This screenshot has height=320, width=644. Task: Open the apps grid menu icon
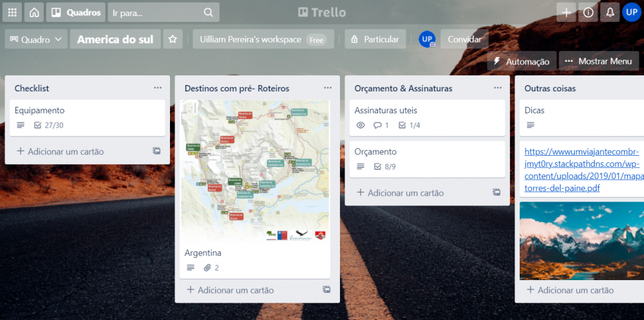pyautogui.click(x=12, y=12)
